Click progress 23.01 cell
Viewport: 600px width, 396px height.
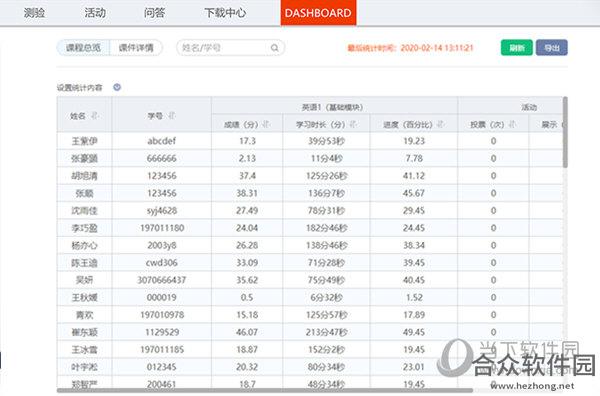pos(414,367)
